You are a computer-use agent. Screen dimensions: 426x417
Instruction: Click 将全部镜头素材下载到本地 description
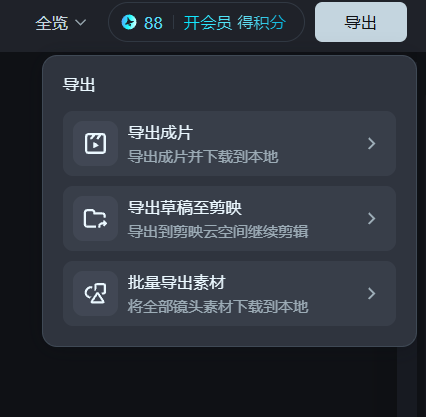218,307
